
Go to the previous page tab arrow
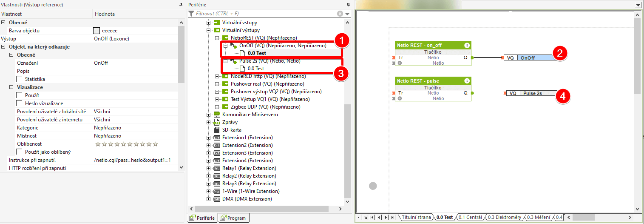[379, 217]
